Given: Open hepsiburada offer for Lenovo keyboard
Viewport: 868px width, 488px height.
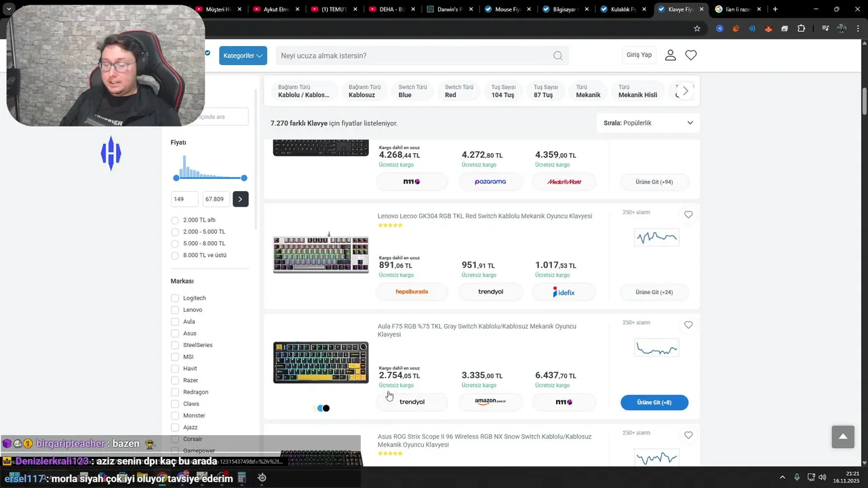Looking at the screenshot, I should pyautogui.click(x=412, y=292).
